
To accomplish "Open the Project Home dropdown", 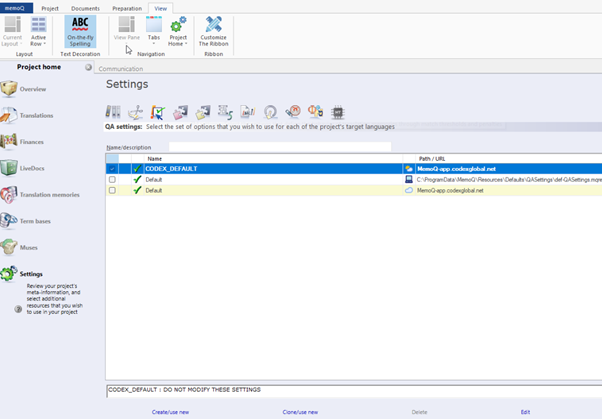I will click(178, 31).
